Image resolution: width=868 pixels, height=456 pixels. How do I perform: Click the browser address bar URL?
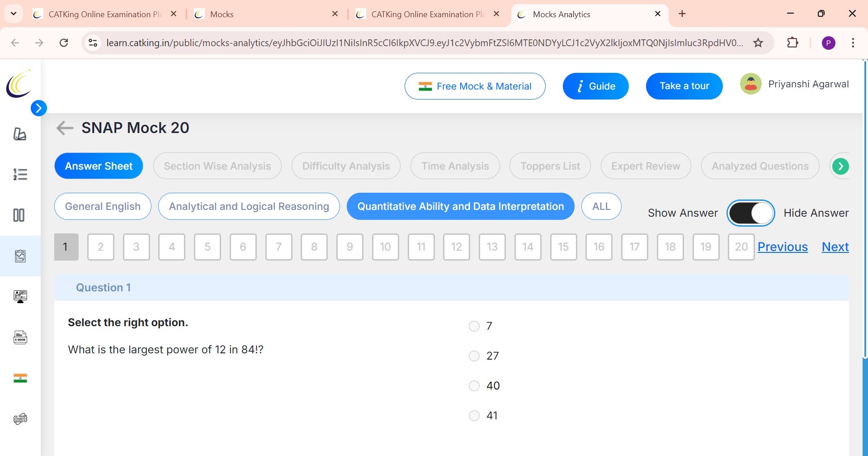(x=425, y=43)
